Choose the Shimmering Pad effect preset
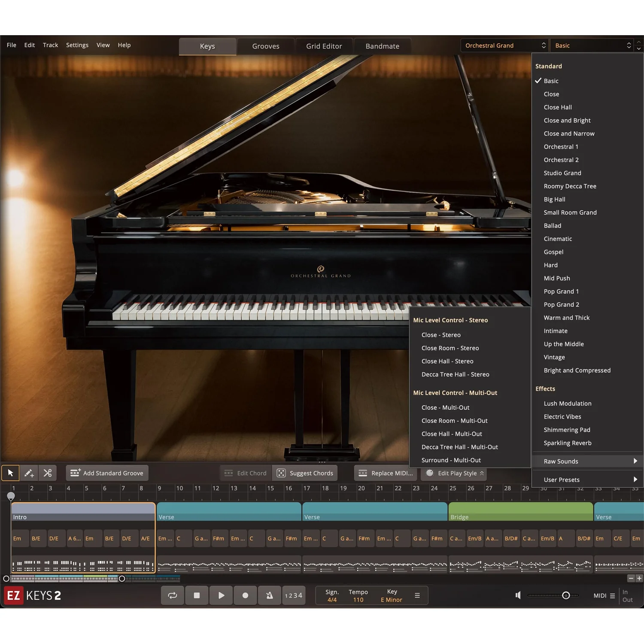The height and width of the screenshot is (644, 644). (x=587, y=430)
